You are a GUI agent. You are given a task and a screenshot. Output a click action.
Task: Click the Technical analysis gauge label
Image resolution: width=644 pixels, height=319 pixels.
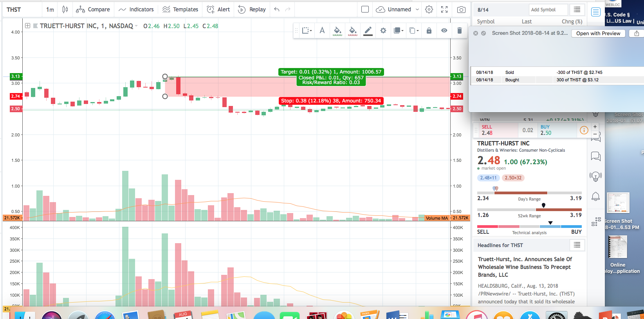(529, 233)
